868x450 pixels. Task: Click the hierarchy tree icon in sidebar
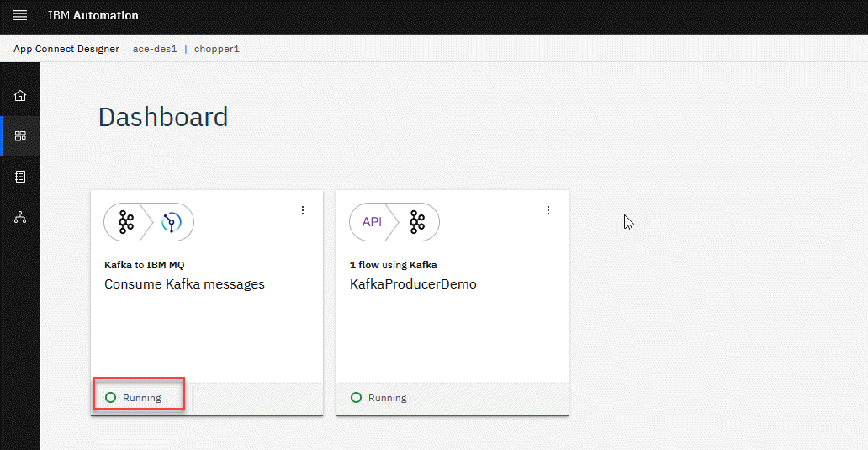pos(20,218)
